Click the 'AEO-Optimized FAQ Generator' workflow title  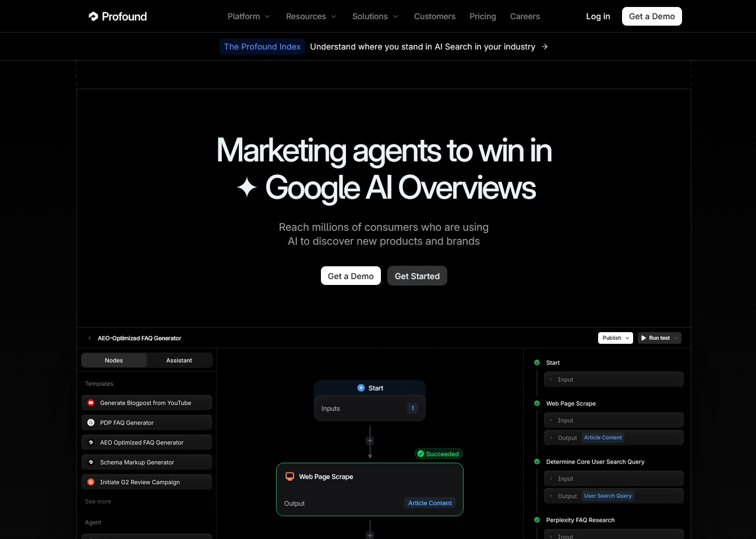coord(139,338)
